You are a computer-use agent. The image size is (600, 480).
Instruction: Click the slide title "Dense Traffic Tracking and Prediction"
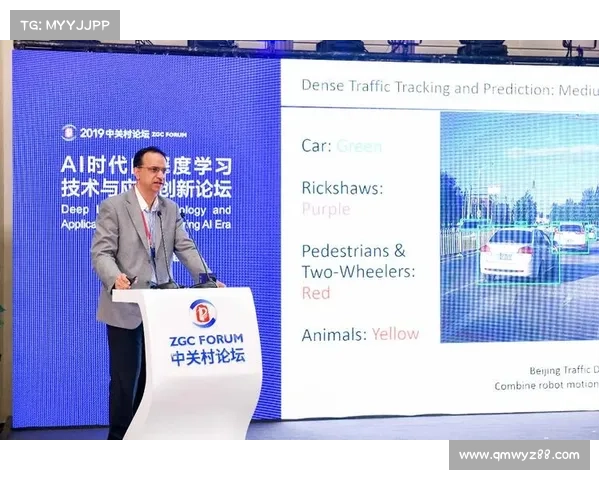(427, 88)
